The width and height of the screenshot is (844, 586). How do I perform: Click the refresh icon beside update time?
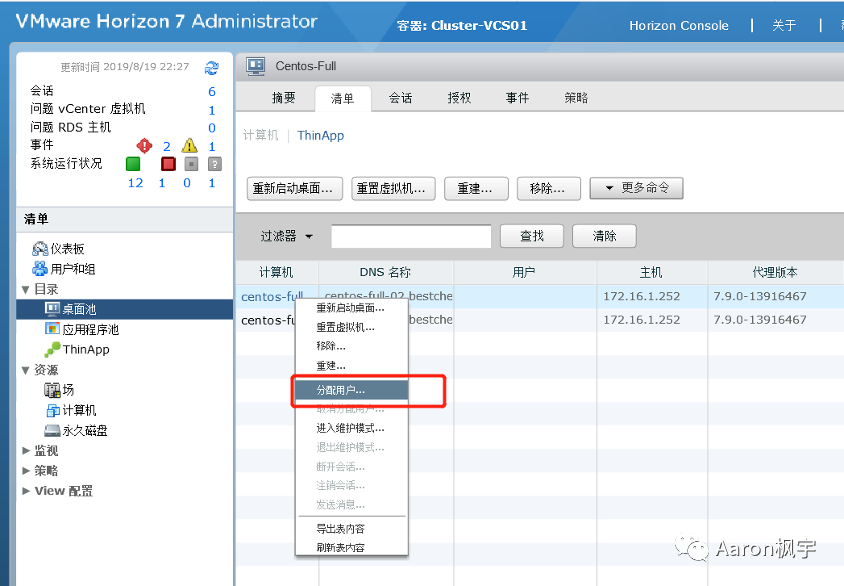[212, 68]
